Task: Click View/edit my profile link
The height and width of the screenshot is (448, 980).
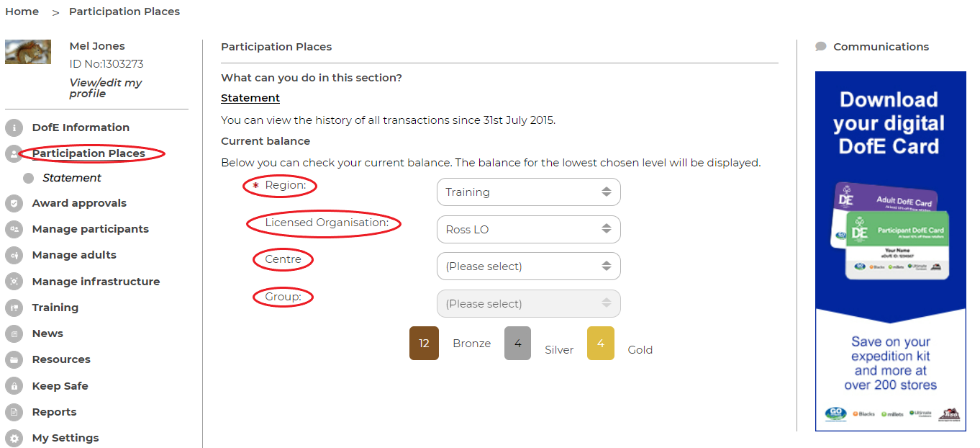Action: point(106,88)
